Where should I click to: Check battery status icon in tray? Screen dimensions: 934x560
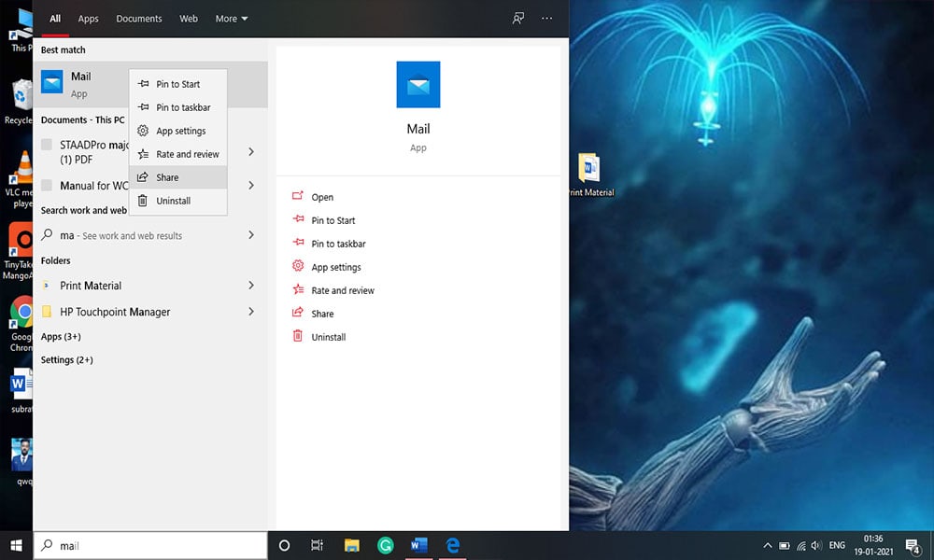tap(785, 546)
